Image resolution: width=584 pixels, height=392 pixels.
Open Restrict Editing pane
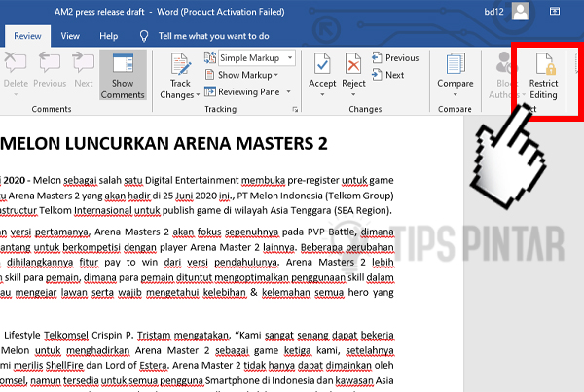543,76
